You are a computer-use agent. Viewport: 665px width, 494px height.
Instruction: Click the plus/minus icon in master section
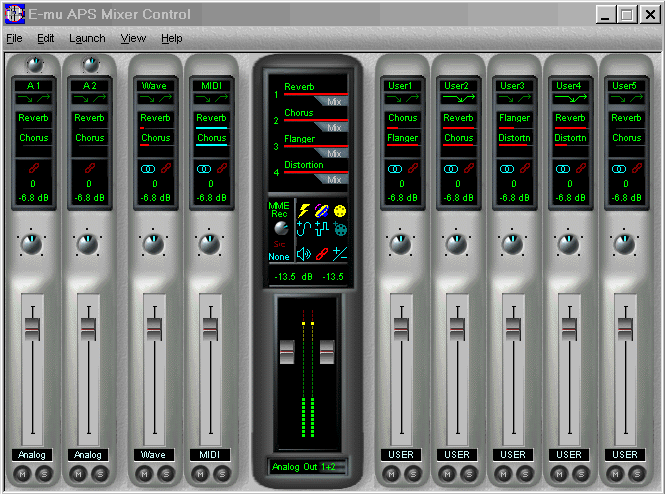point(340,254)
